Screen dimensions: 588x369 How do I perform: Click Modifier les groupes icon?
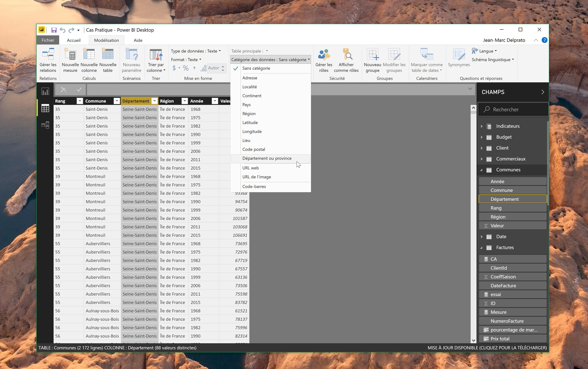394,60
